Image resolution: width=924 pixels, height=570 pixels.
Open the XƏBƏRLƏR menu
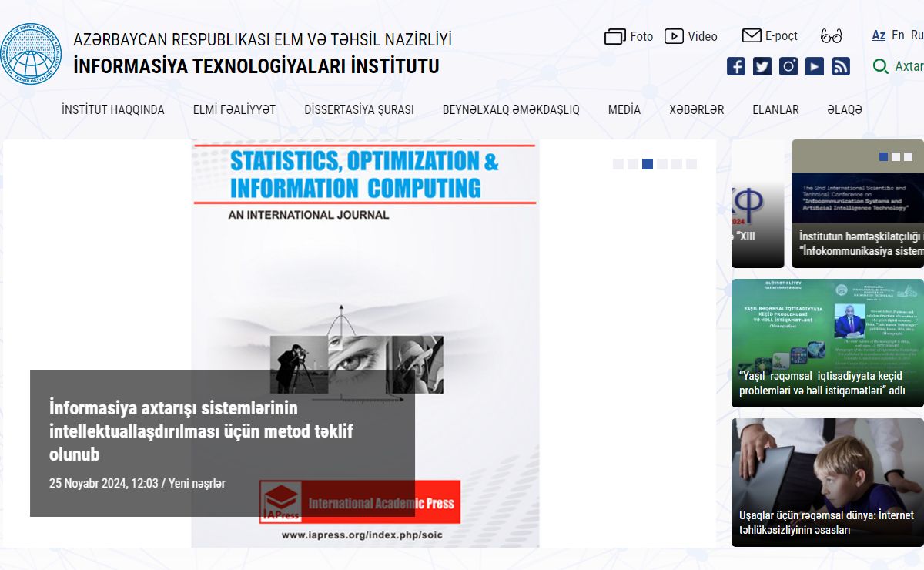[x=697, y=110]
